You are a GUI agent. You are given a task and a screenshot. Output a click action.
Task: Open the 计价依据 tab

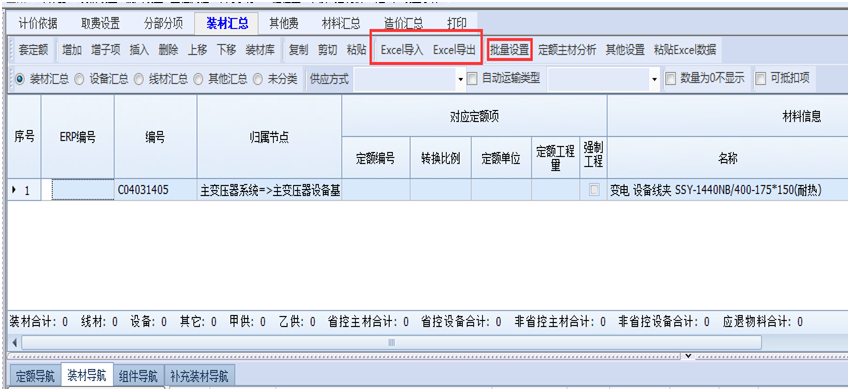coord(38,23)
